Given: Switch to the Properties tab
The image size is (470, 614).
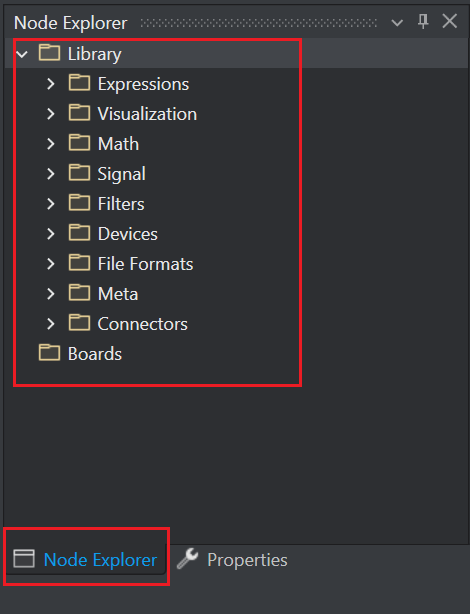Looking at the screenshot, I should coord(232,559).
